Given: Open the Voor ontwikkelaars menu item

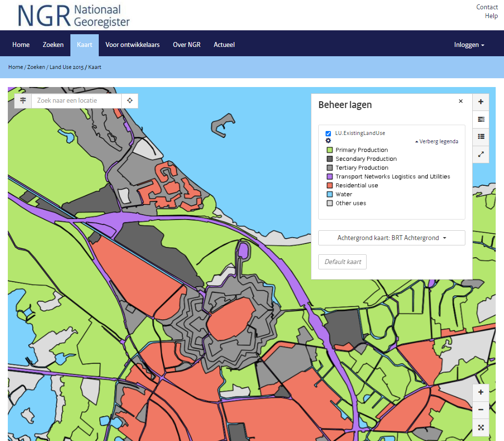Looking at the screenshot, I should pyautogui.click(x=132, y=44).
